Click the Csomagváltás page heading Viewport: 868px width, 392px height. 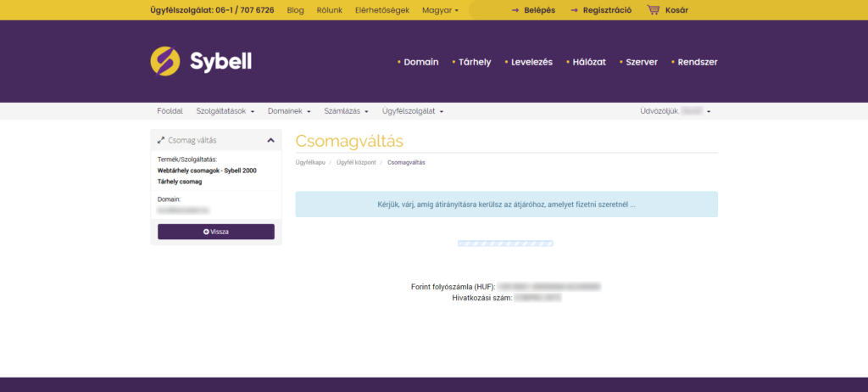[349, 141]
